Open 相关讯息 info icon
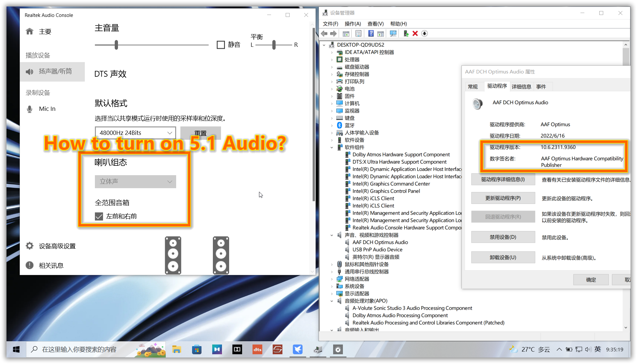The height and width of the screenshot is (364, 637). (30, 265)
